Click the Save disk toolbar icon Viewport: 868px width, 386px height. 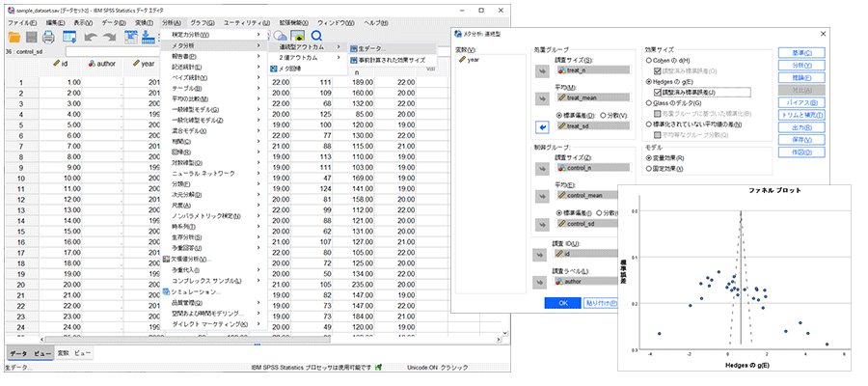tap(31, 37)
